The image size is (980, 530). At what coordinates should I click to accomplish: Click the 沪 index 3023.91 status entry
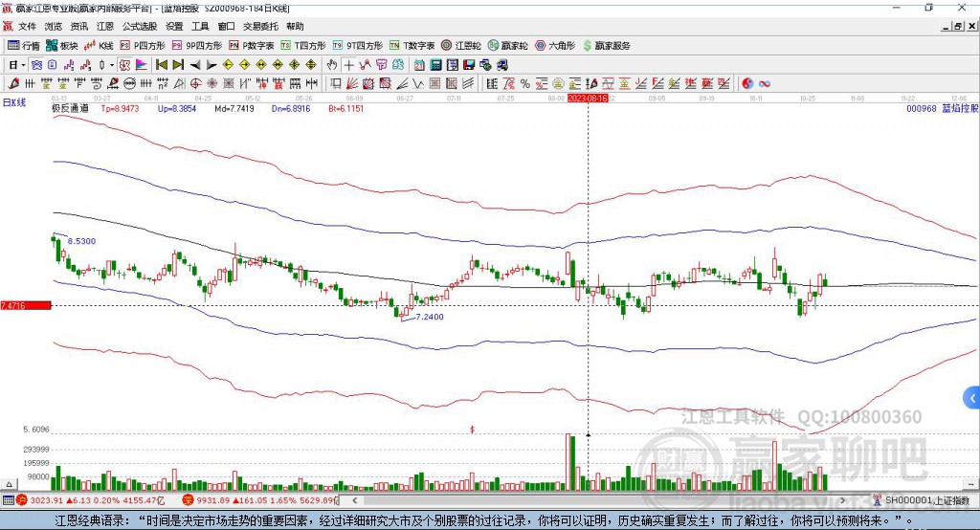[x=91, y=500]
